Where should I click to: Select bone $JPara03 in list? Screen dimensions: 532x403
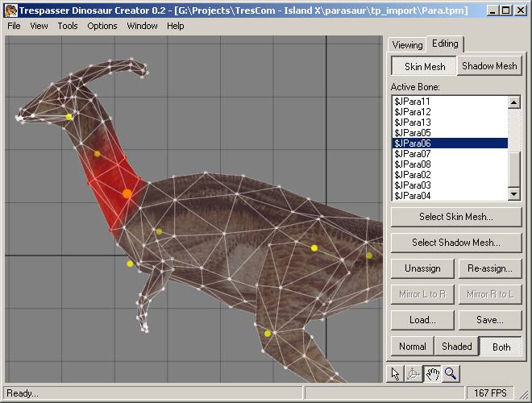[450, 185]
